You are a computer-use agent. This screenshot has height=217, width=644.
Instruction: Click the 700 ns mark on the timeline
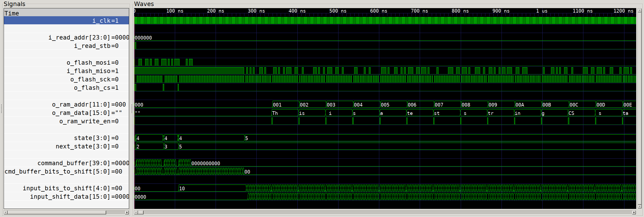[419, 11]
